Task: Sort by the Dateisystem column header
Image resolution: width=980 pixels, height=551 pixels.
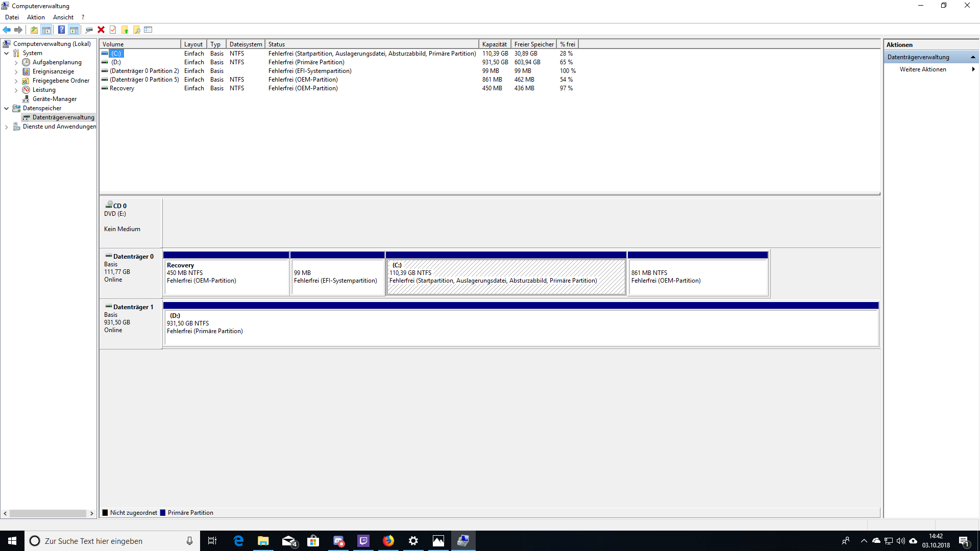Action: [x=246, y=44]
